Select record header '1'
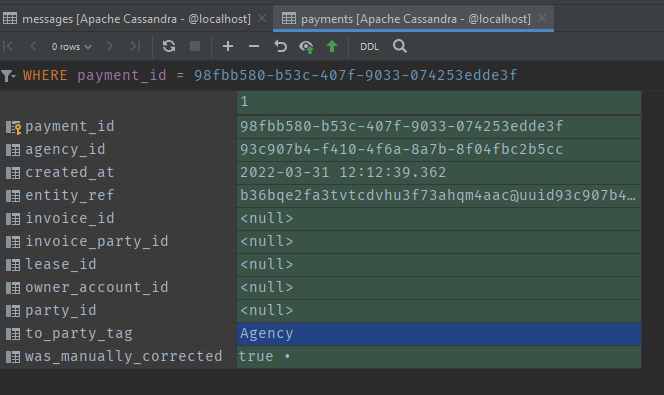Screen dimensions: 664x395 coord(439,102)
